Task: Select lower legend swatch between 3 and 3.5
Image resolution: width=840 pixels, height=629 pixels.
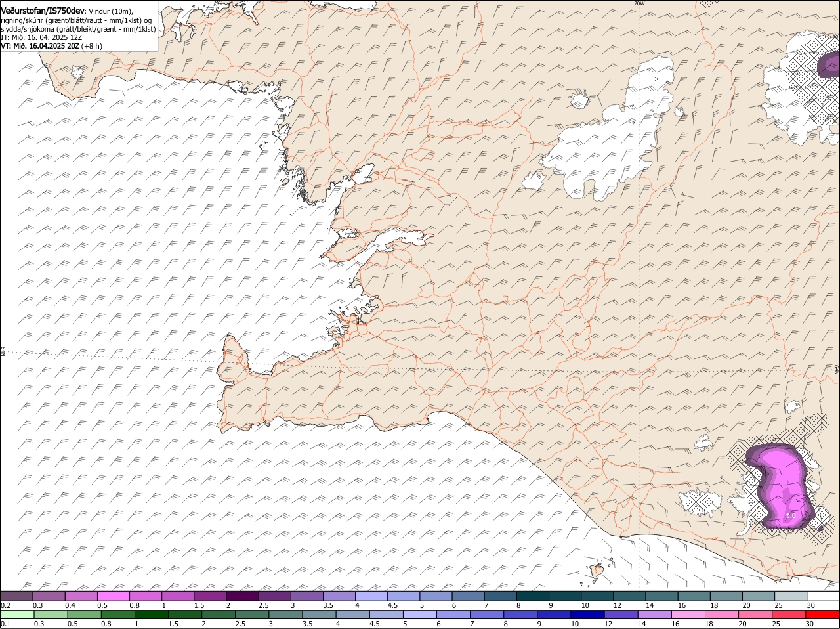Action: 285,615
